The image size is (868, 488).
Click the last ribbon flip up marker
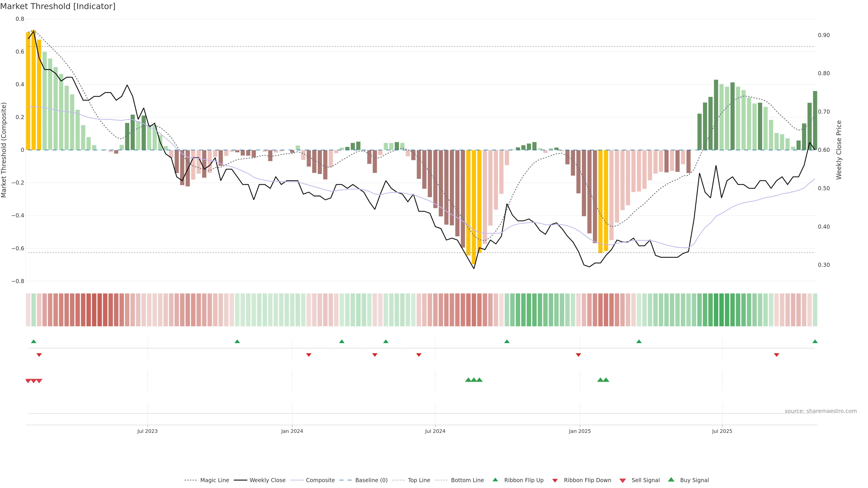pyautogui.click(x=815, y=342)
